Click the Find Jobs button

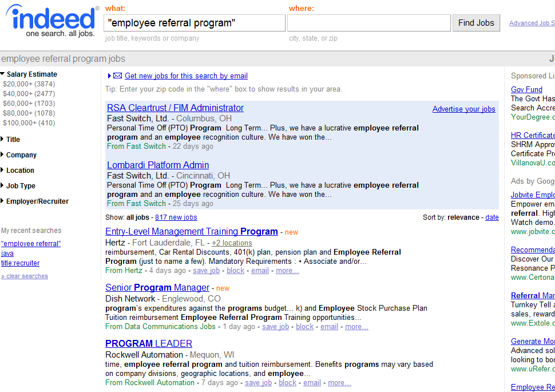tap(476, 23)
